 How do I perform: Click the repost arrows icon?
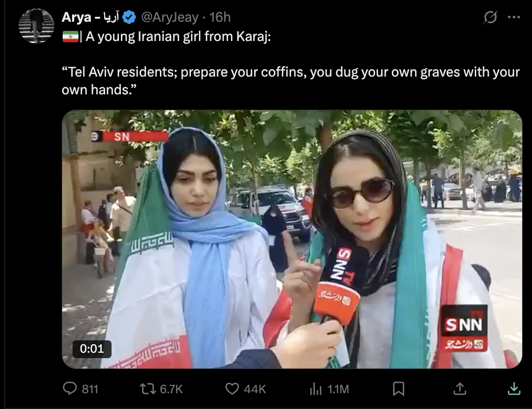(148, 389)
